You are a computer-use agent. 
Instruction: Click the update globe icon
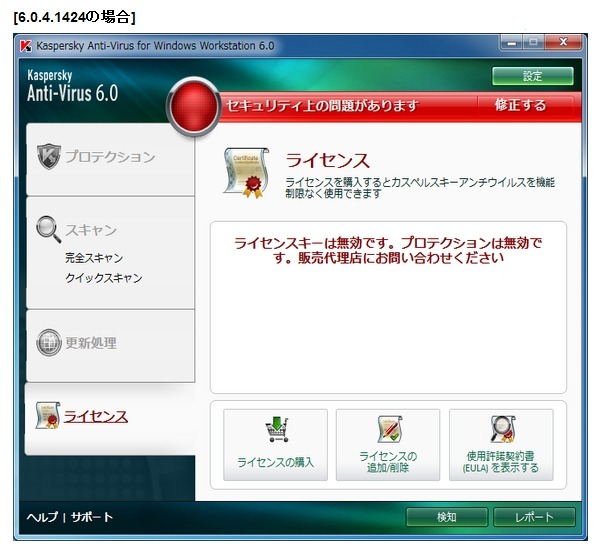click(49, 343)
